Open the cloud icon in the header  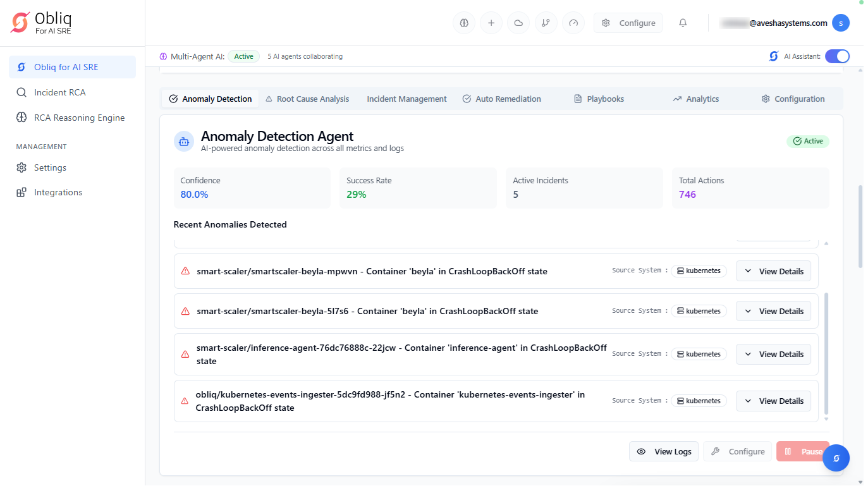[x=518, y=23]
